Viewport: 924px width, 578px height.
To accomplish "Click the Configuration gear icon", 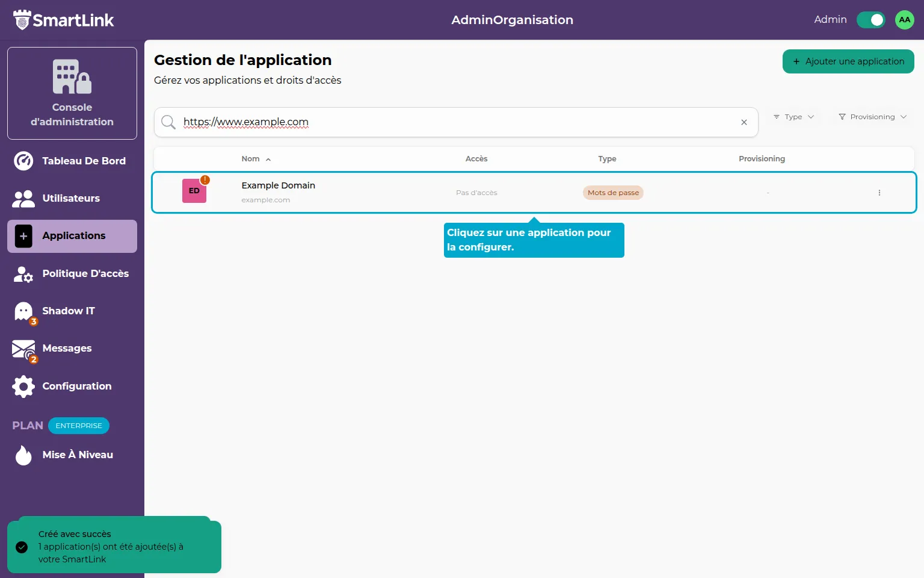I will tap(23, 387).
